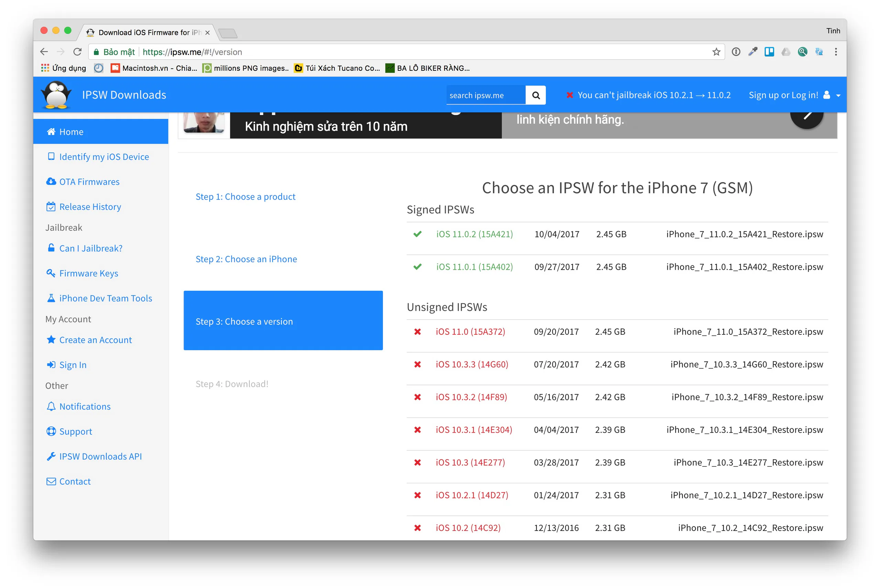Image resolution: width=880 pixels, height=588 pixels.
Task: Open Can I Jailbreak? page
Action: click(85, 248)
